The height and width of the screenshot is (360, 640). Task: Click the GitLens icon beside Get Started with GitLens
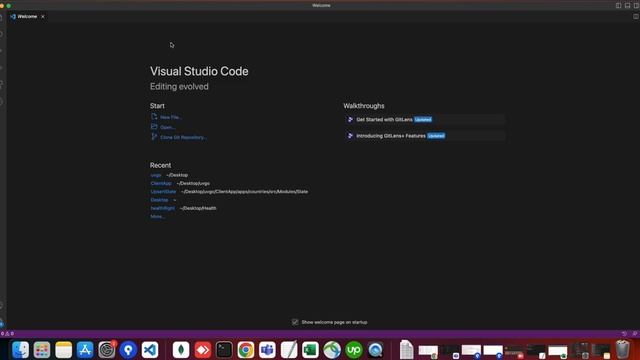pyautogui.click(x=350, y=120)
